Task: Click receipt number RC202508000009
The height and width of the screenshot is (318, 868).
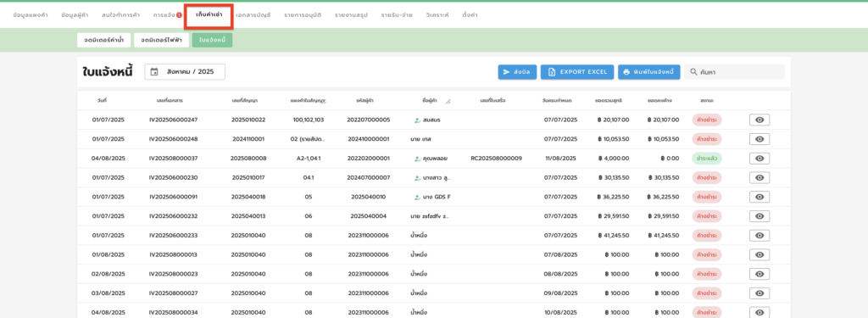Action: pyautogui.click(x=496, y=159)
